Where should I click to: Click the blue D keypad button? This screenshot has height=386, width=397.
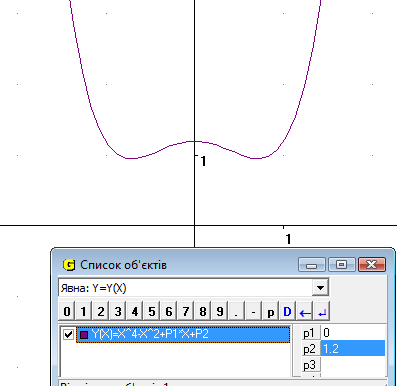(x=287, y=312)
